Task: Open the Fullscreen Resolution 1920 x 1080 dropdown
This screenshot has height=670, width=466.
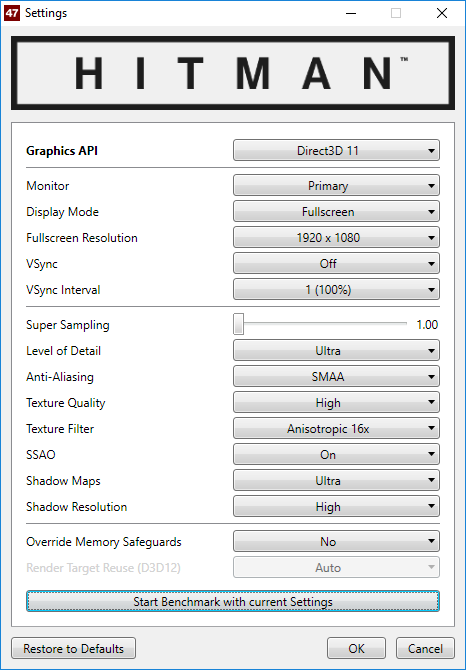Action: (336, 238)
